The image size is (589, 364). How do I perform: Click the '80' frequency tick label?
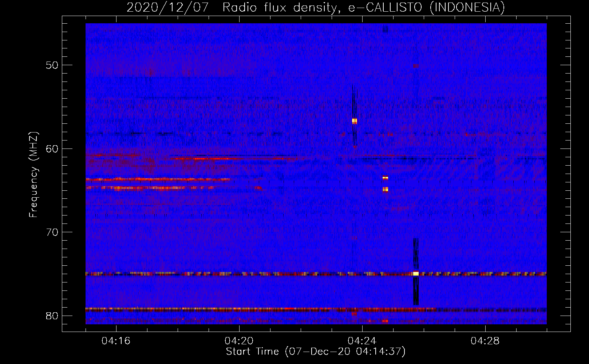(52, 316)
